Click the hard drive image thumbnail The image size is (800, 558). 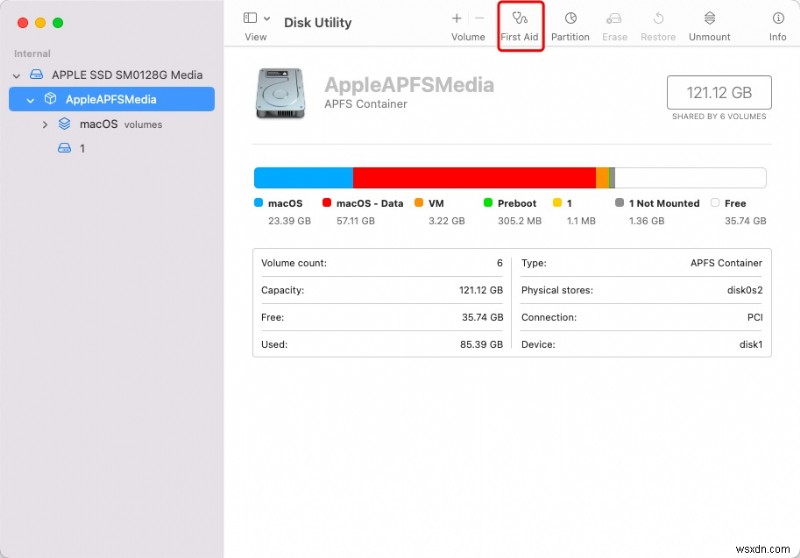280,93
